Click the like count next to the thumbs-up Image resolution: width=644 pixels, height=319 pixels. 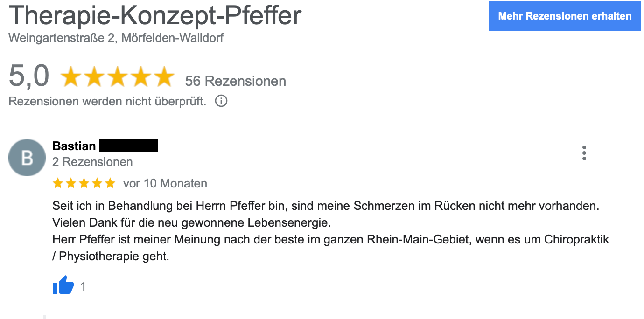click(x=83, y=287)
